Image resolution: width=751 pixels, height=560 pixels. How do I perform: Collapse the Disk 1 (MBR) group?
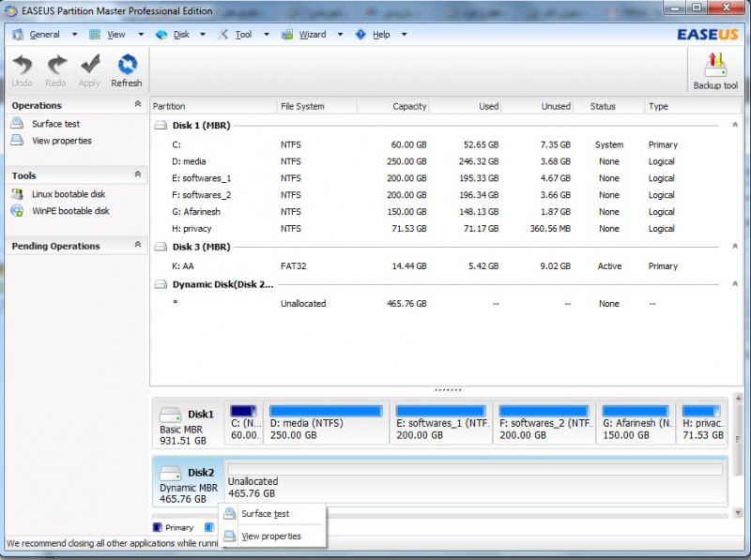click(x=735, y=125)
